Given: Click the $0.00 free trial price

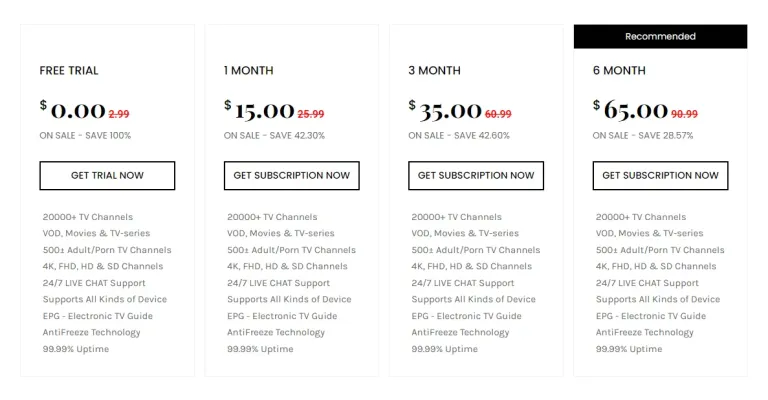Looking at the screenshot, I should click(x=73, y=110).
